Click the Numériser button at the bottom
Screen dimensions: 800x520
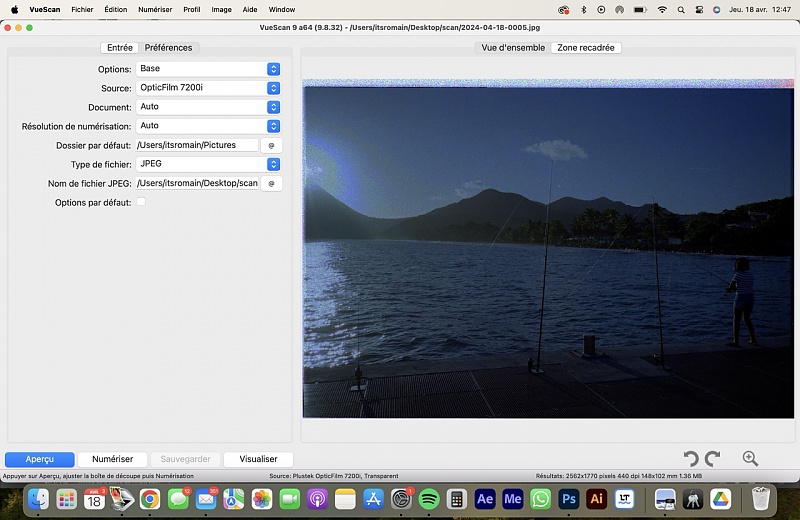point(112,459)
